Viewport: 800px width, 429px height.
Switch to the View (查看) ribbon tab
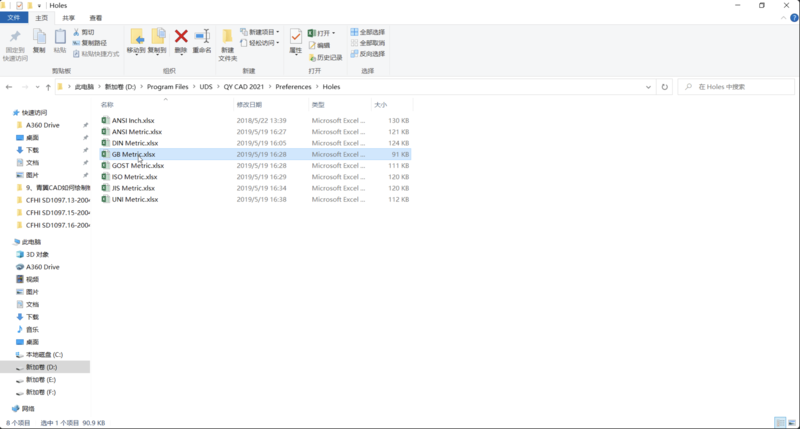tap(95, 18)
